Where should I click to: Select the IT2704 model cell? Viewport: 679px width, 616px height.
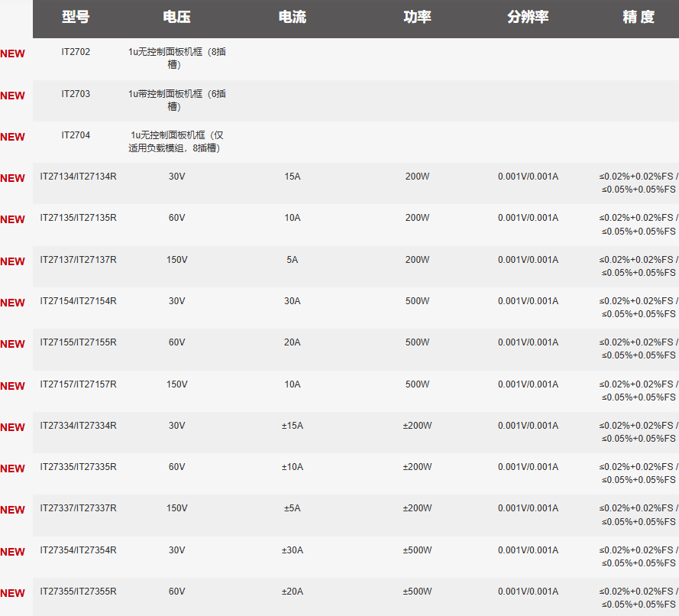point(76,135)
